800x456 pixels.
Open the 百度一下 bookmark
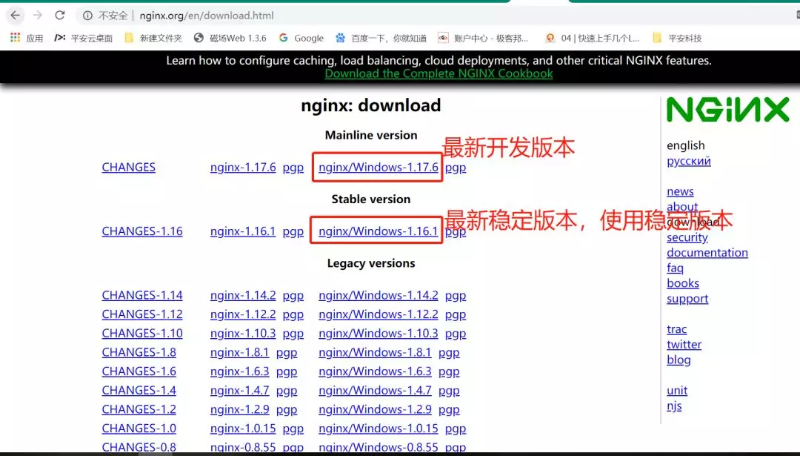click(381, 38)
